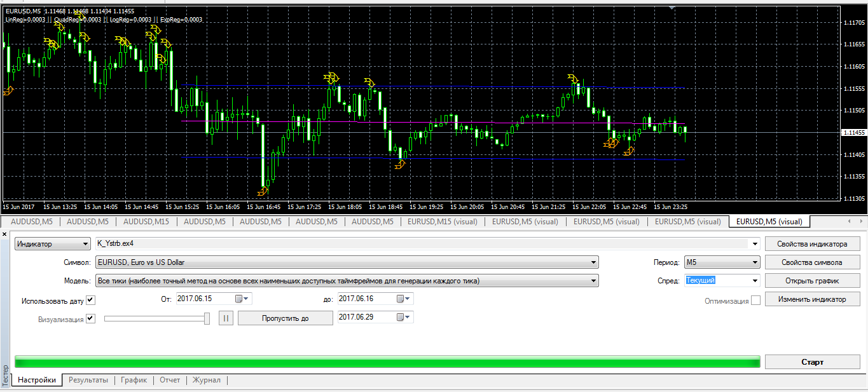The image size is (868, 392).
Task: Toggle the 'Использовать дату' checkbox
Action: tap(90, 301)
